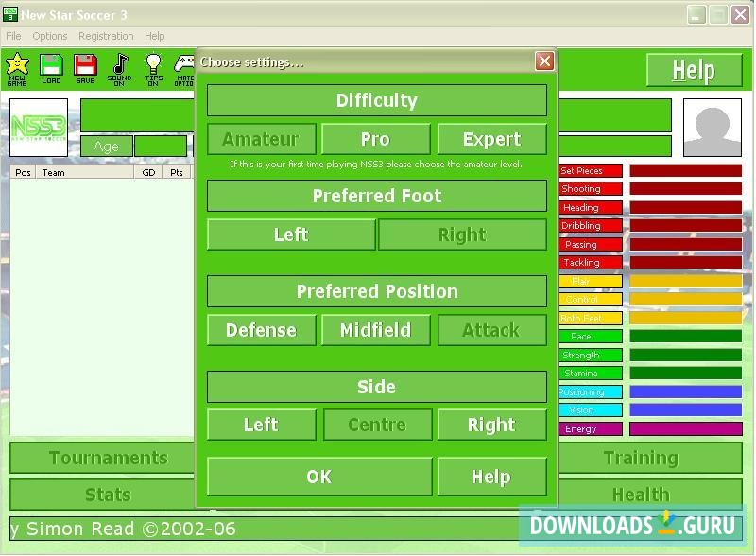
Task: Select Pro difficulty
Action: (375, 139)
